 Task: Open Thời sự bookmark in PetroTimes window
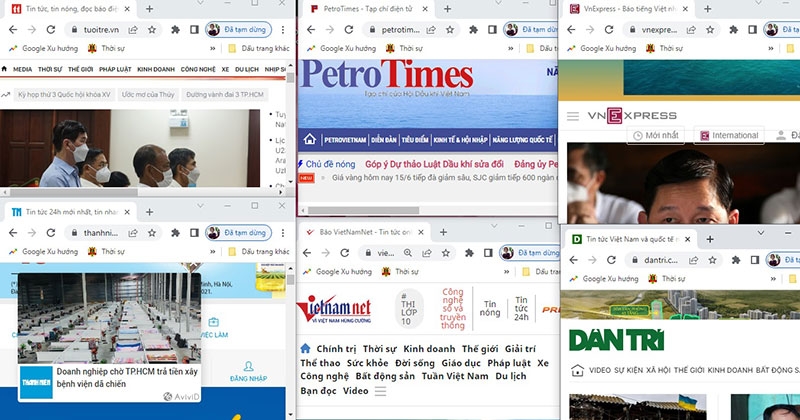pos(405,48)
